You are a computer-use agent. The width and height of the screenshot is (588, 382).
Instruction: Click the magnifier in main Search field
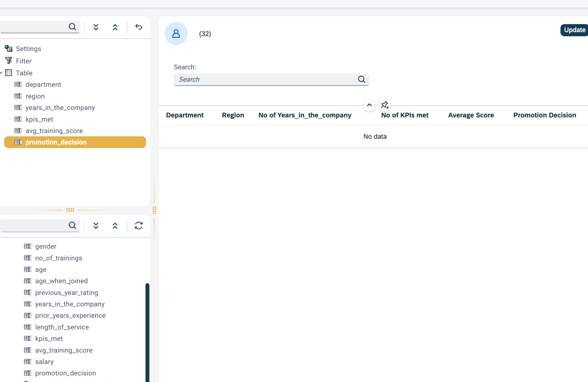[x=361, y=79]
